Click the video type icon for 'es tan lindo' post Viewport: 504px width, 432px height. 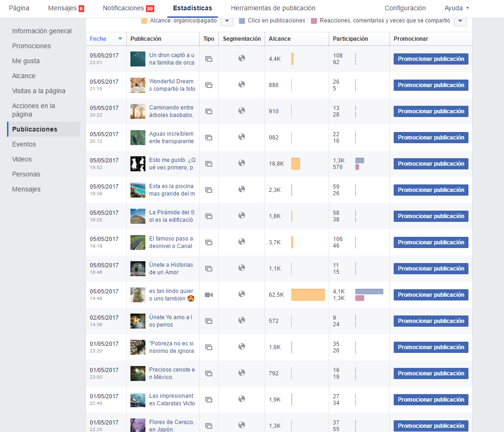[209, 295]
